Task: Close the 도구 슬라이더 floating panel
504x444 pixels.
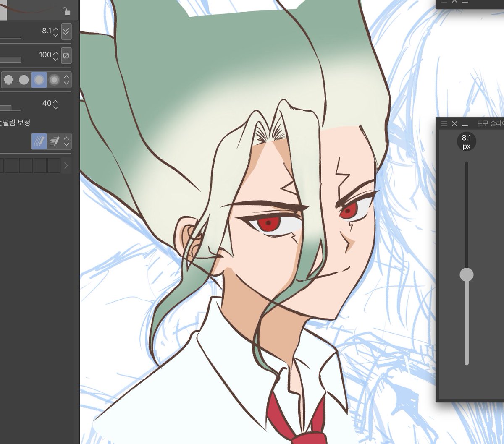Action: tap(454, 123)
